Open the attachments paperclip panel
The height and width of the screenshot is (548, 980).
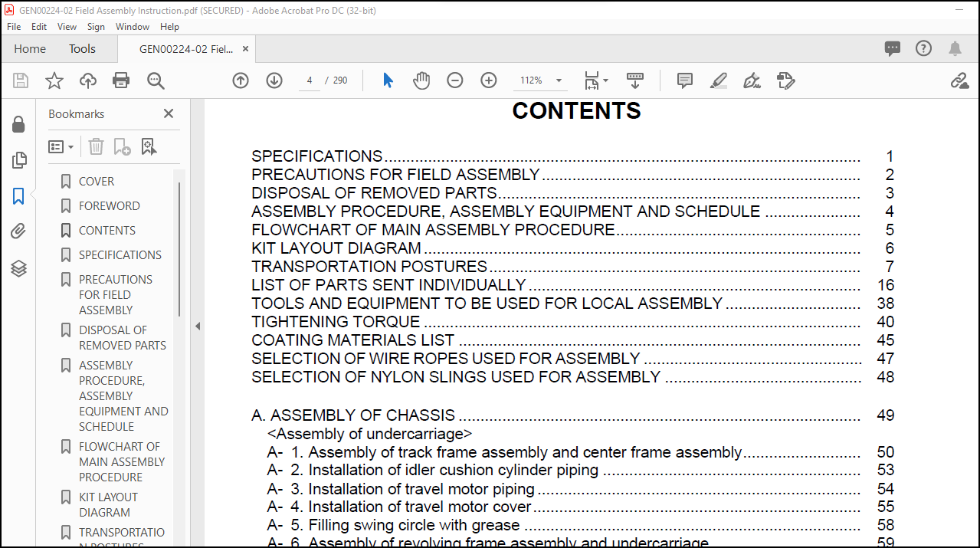point(18,231)
